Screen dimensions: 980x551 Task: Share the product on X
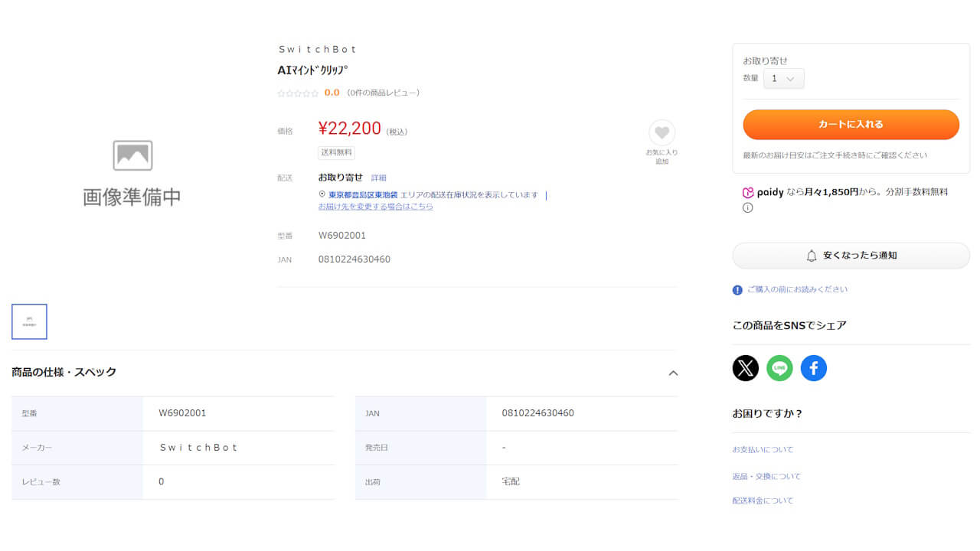coord(745,368)
